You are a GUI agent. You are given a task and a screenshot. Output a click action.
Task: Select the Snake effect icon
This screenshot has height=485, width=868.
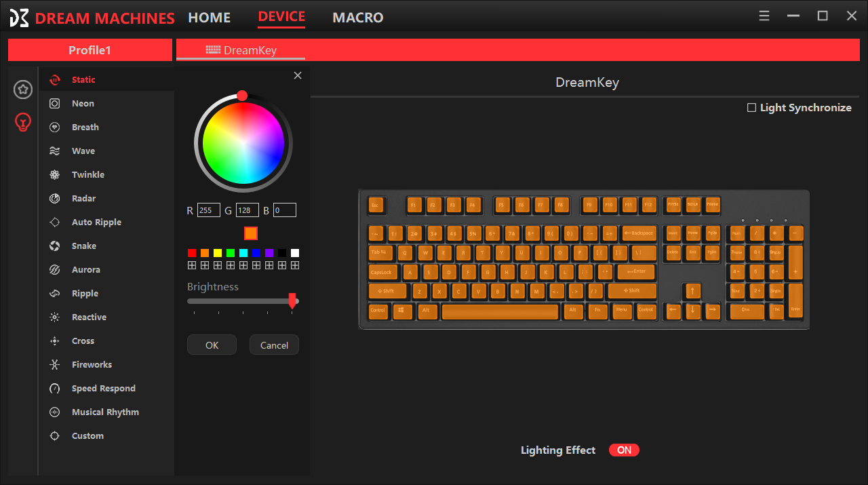[55, 246]
